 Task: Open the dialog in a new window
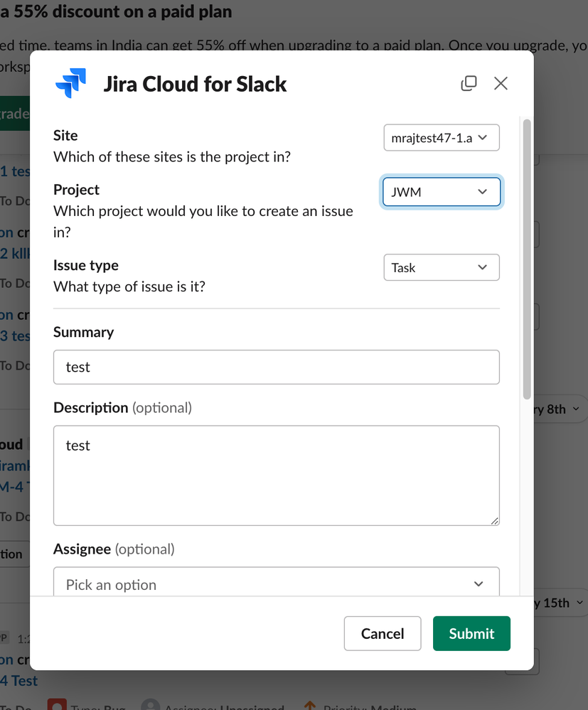point(469,83)
